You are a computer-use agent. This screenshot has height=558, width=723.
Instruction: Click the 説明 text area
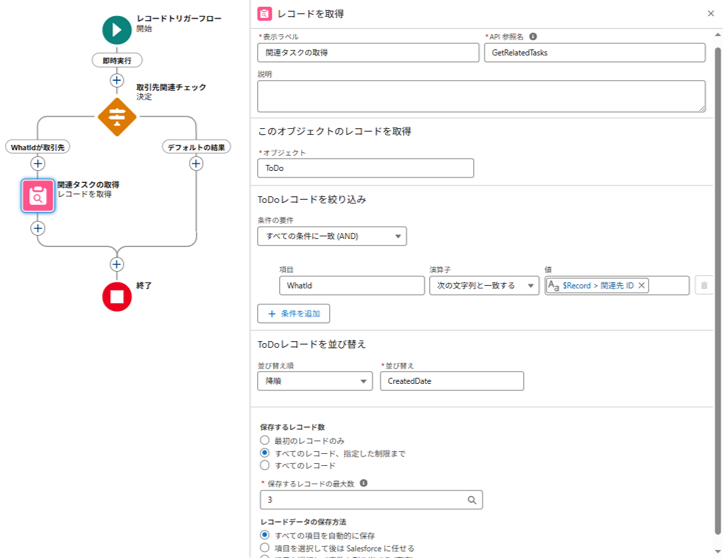(481, 96)
